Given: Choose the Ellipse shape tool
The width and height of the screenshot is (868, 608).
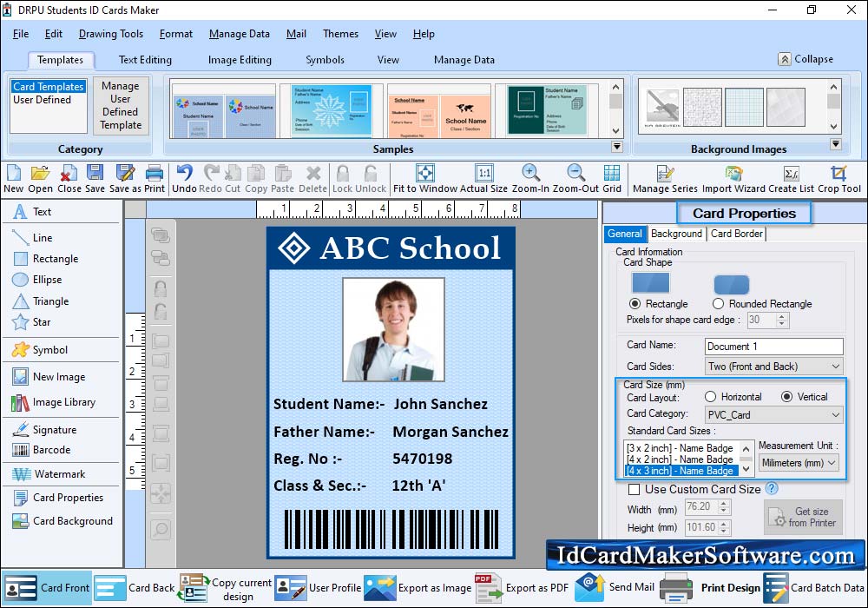Looking at the screenshot, I should pos(37,280).
